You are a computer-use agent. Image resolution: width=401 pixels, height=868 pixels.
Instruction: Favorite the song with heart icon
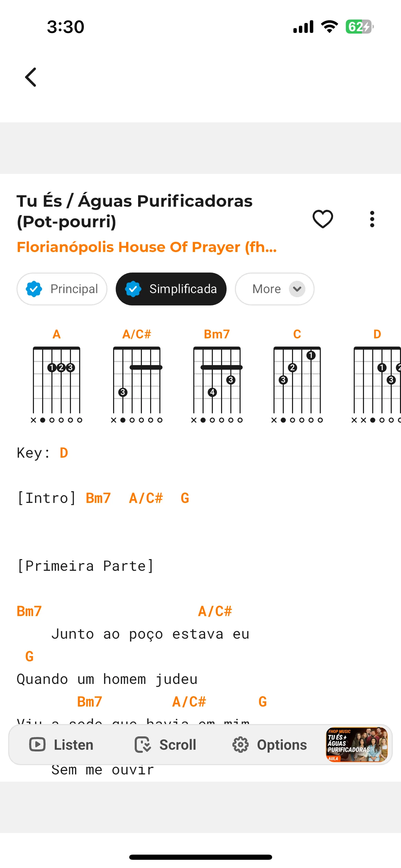coord(323,219)
